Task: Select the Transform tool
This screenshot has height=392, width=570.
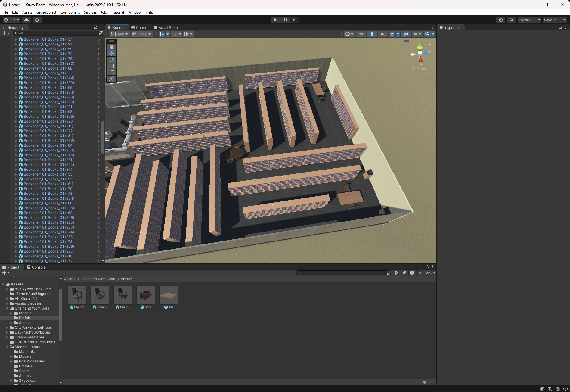Action: (112, 79)
